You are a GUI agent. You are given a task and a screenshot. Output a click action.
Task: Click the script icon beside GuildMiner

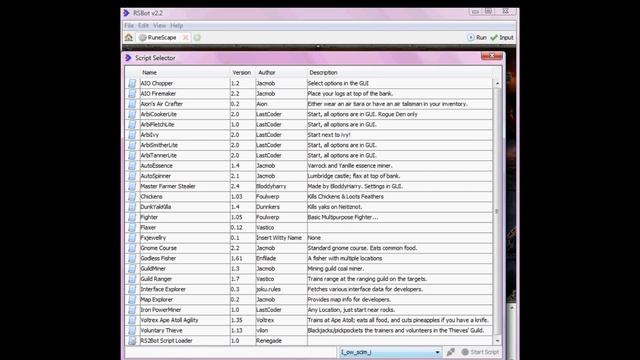tap(132, 269)
